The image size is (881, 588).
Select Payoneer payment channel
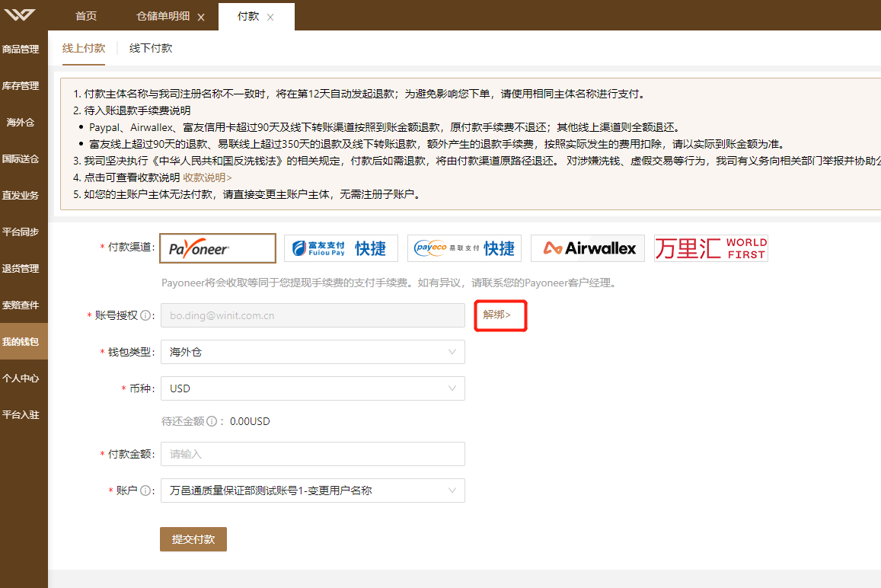(x=218, y=248)
